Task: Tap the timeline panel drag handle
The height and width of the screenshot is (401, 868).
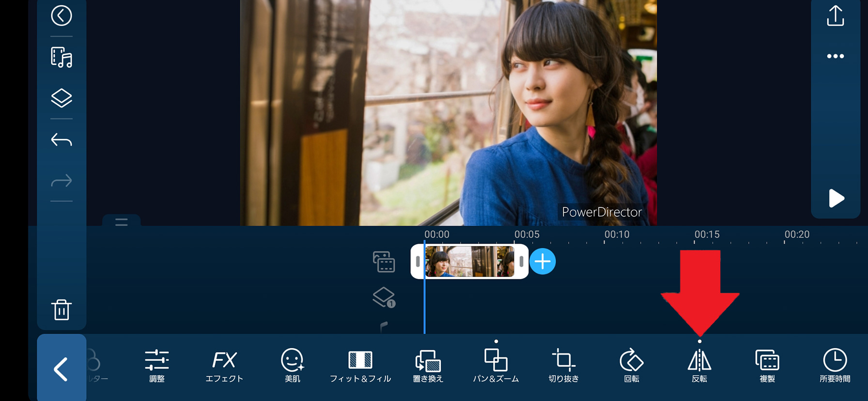Action: pos(122,222)
